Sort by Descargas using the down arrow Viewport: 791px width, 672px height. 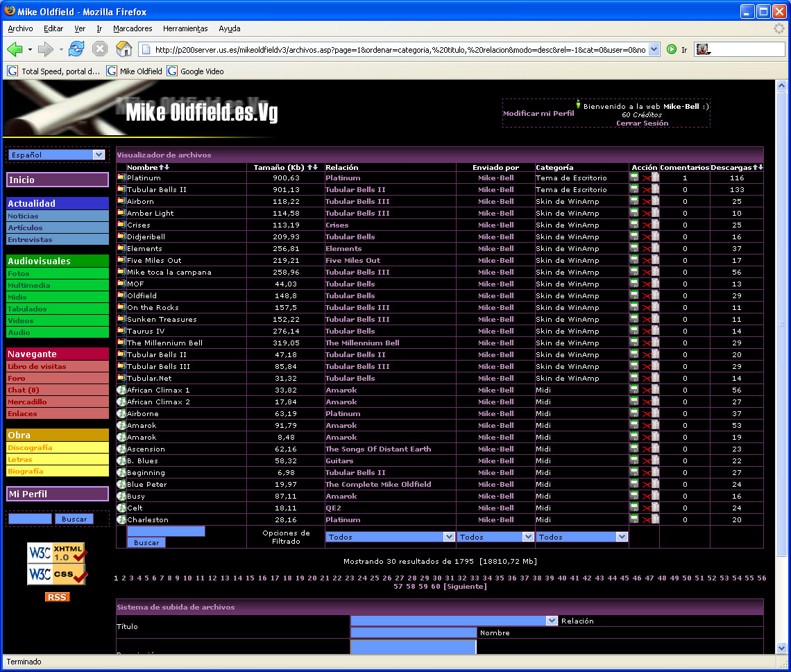pos(760,167)
